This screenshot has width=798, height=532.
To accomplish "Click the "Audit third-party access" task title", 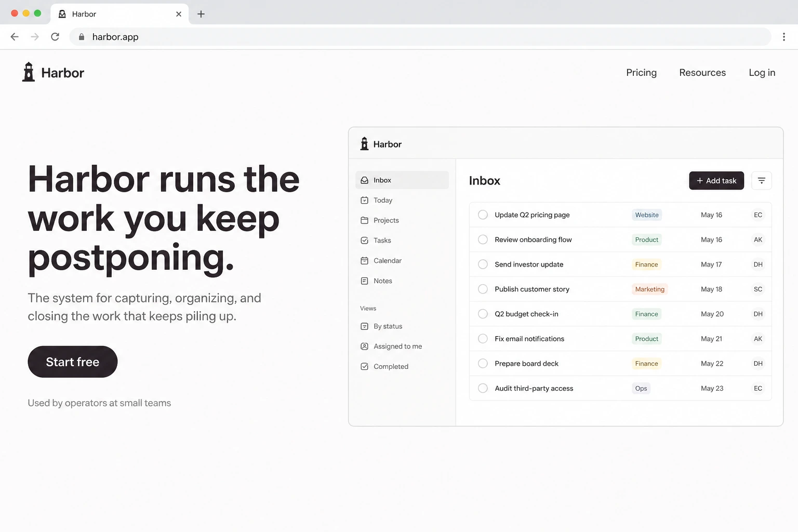I will [534, 389].
